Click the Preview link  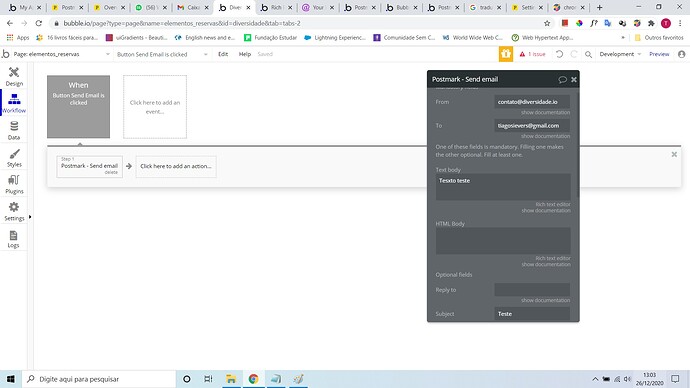click(659, 54)
